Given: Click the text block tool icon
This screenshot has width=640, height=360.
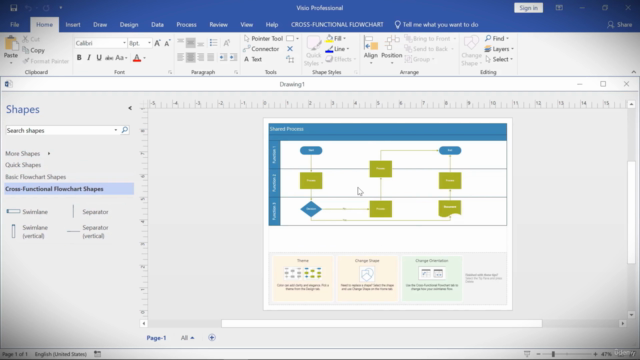Looking at the screenshot, I should 290,59.
